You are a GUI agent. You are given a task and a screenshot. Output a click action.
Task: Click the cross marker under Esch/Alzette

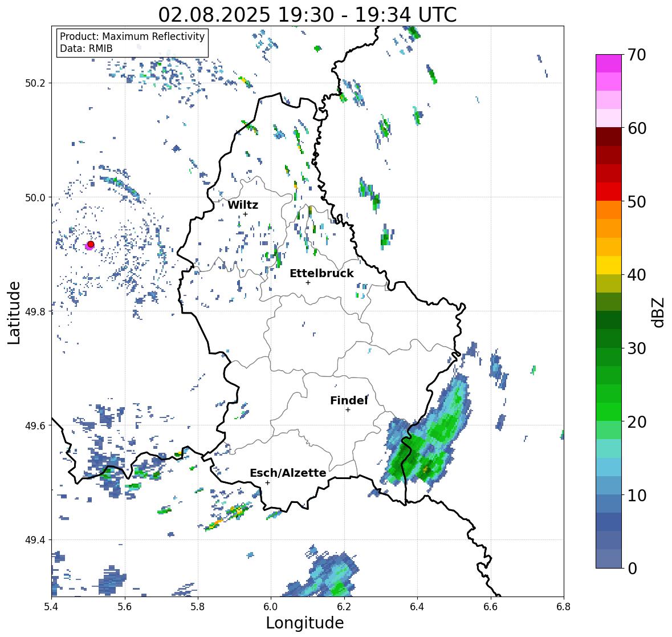(267, 482)
